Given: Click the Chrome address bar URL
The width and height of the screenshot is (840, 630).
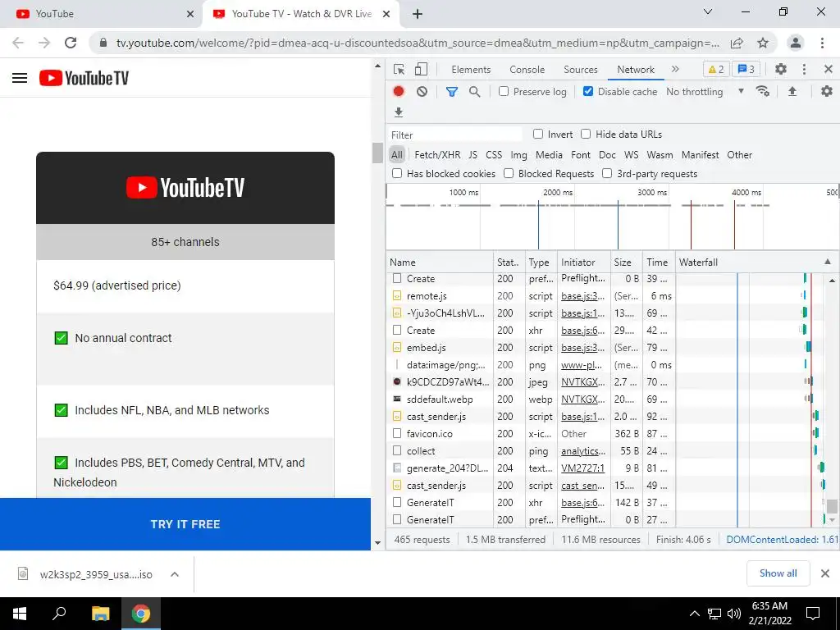Looking at the screenshot, I should point(418,43).
